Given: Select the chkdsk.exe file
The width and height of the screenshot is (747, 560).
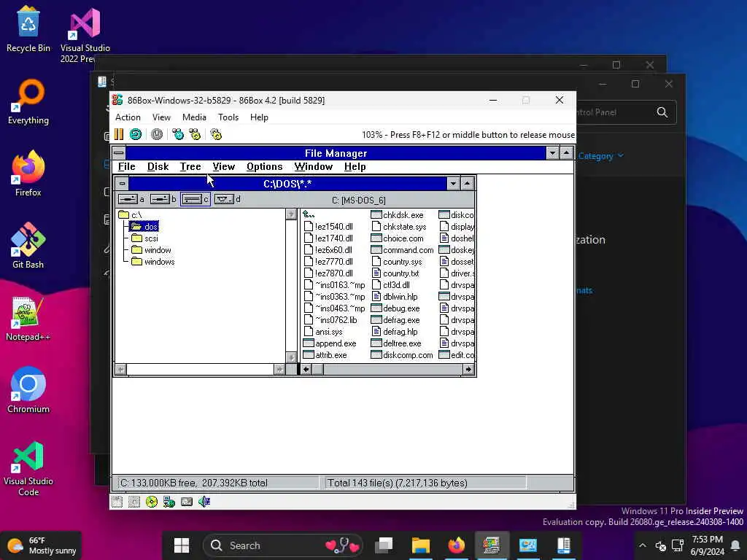Looking at the screenshot, I should 397,215.
